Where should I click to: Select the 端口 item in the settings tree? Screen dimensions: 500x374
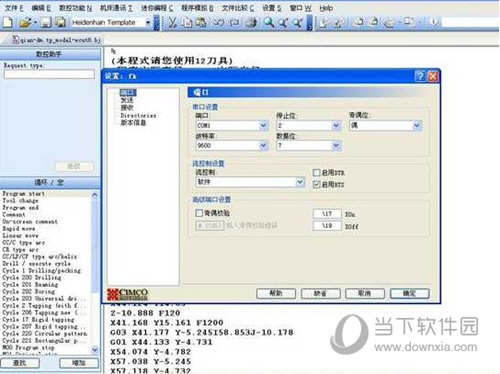coord(128,92)
